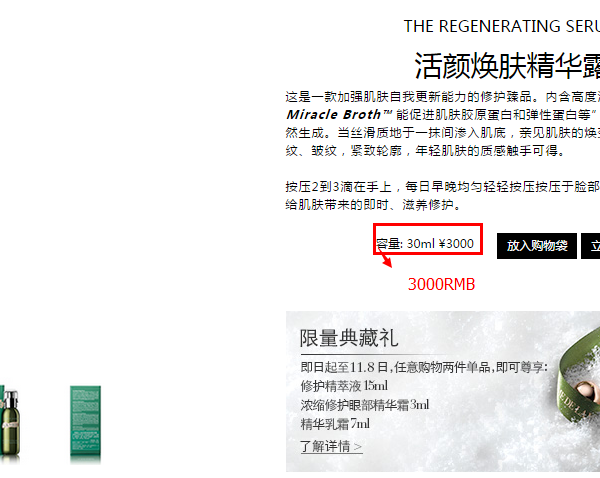Click the description paragraph starting 这是一款
The width and height of the screenshot is (600, 478).
pos(442,124)
